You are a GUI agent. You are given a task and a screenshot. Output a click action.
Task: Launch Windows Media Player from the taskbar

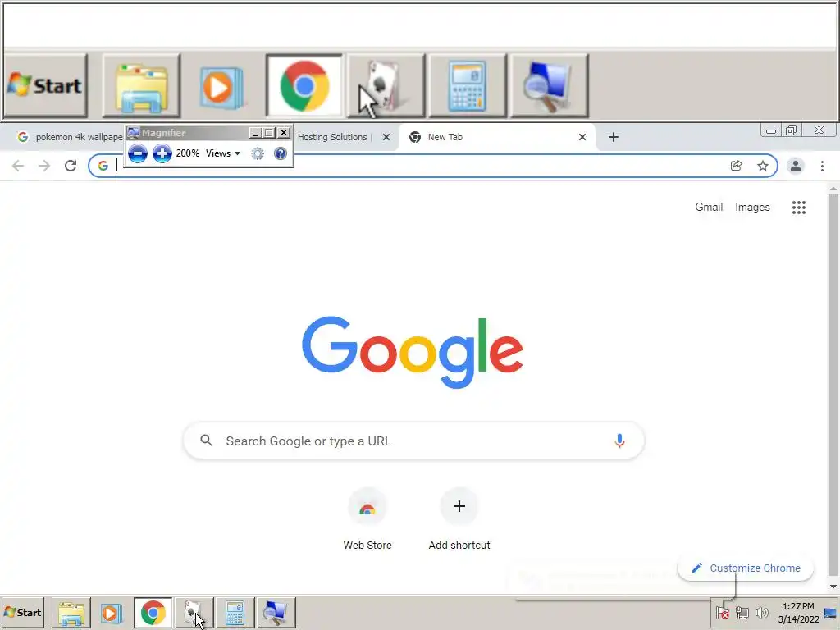pos(111,613)
